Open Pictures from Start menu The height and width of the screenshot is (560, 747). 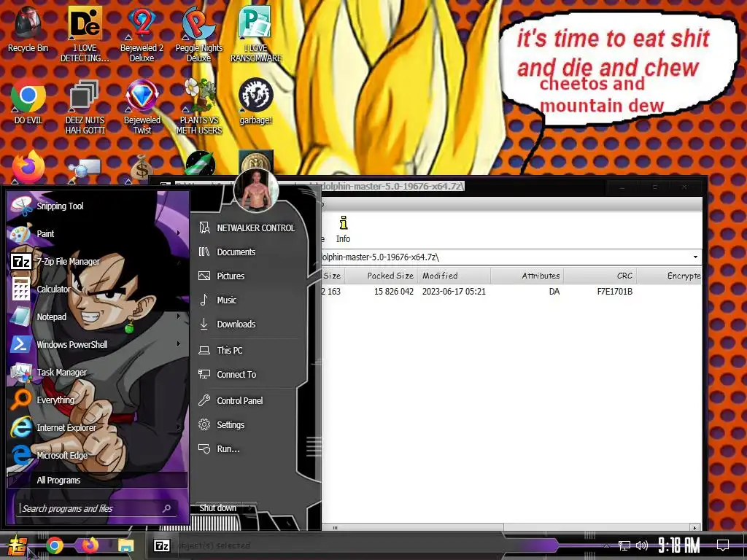(x=247, y=276)
